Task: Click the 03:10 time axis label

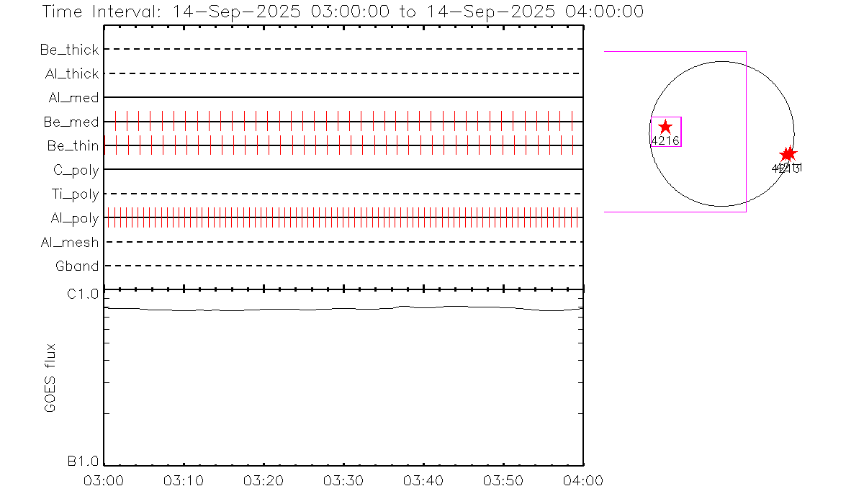Action: (x=184, y=480)
